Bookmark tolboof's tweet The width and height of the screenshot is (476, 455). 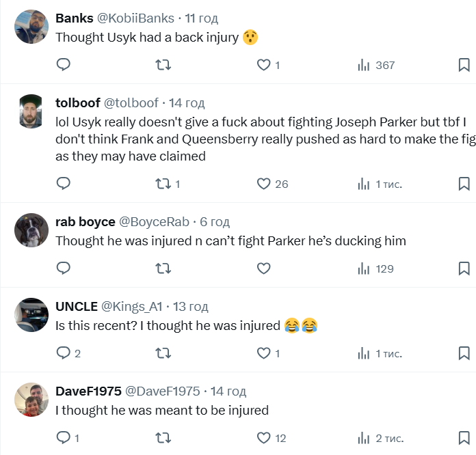pos(463,184)
